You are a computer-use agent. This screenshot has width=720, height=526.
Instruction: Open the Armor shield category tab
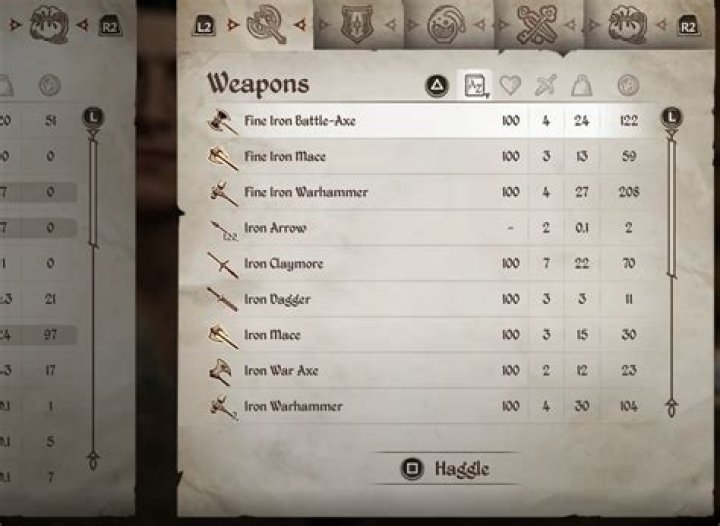(x=357, y=24)
